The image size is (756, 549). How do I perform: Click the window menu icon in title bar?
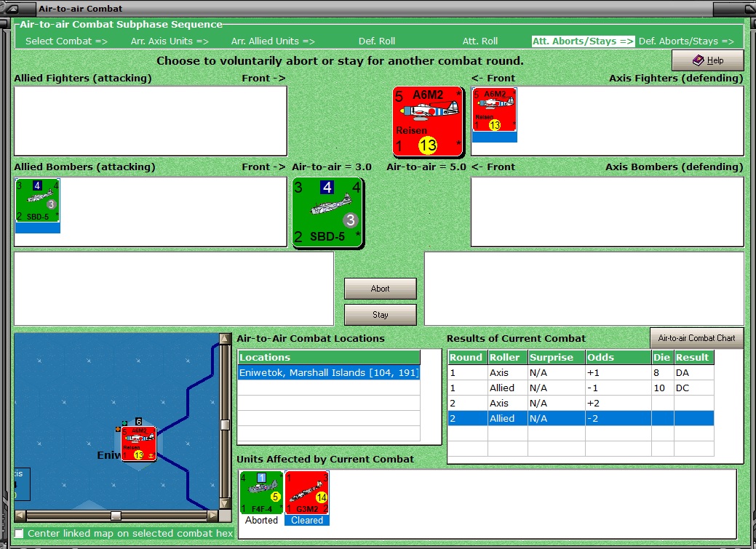coord(12,8)
